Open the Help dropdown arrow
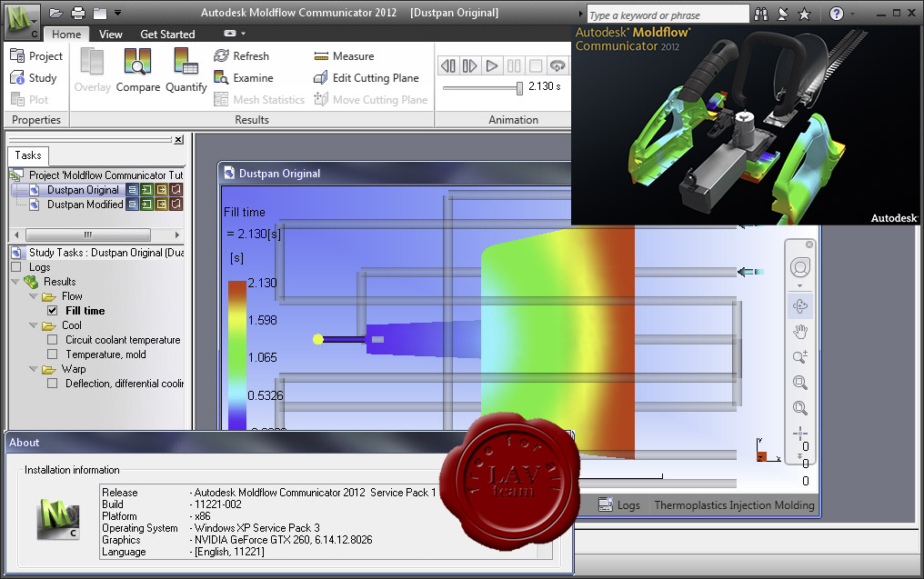924x579 pixels. coord(852,14)
